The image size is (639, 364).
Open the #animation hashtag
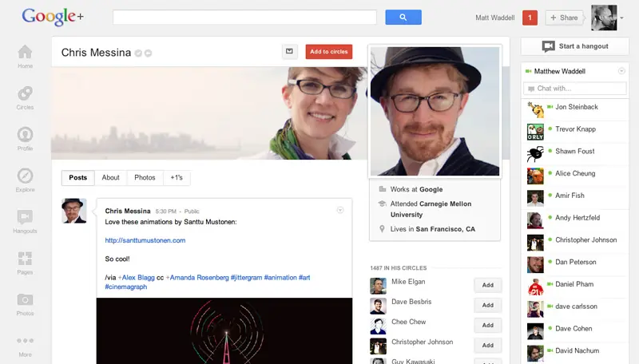(x=280, y=277)
